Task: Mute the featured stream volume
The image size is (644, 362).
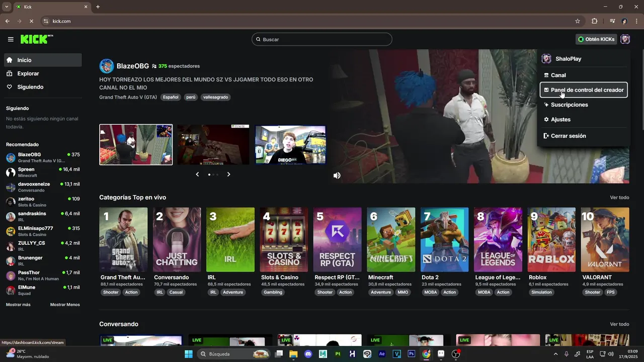Action: point(337,175)
